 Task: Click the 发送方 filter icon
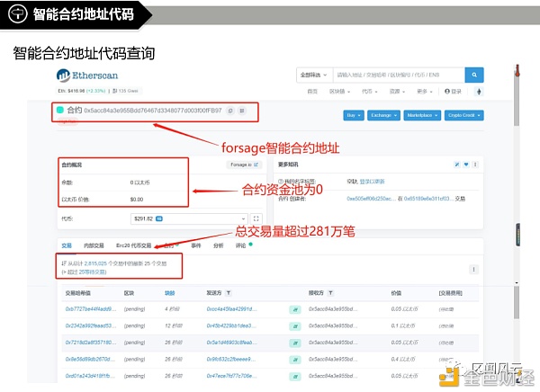[x=229, y=293]
